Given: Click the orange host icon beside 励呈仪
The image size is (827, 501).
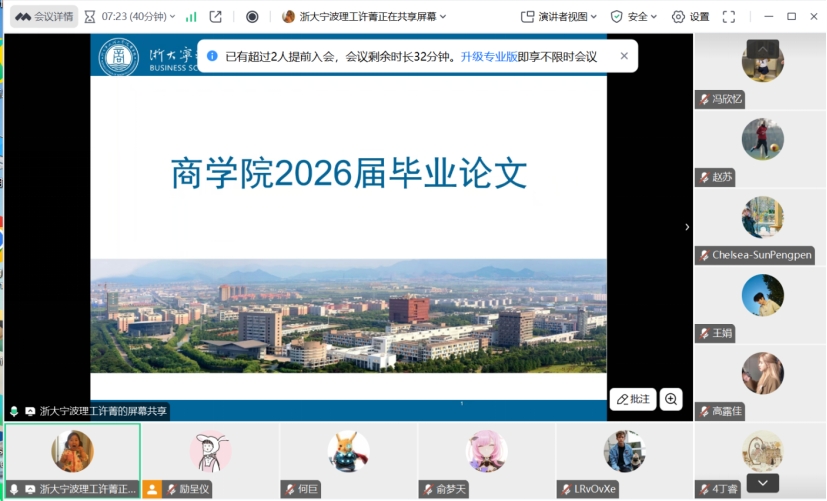Looking at the screenshot, I should pyautogui.click(x=152, y=489).
